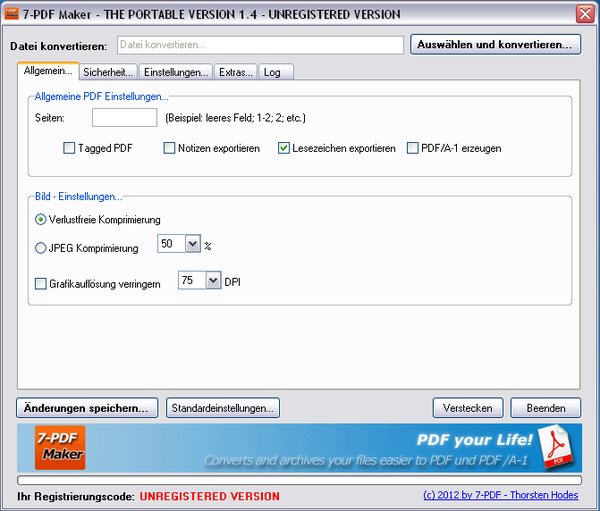Click the PDF document icon in banner
The image size is (600, 511).
557,448
